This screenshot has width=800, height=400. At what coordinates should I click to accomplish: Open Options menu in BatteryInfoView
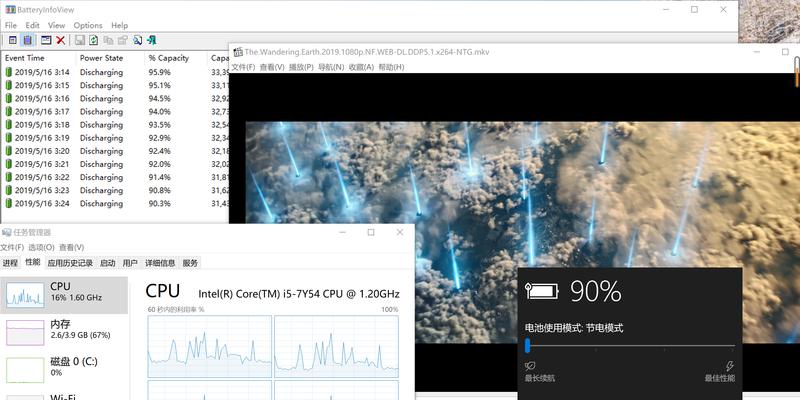point(88,25)
